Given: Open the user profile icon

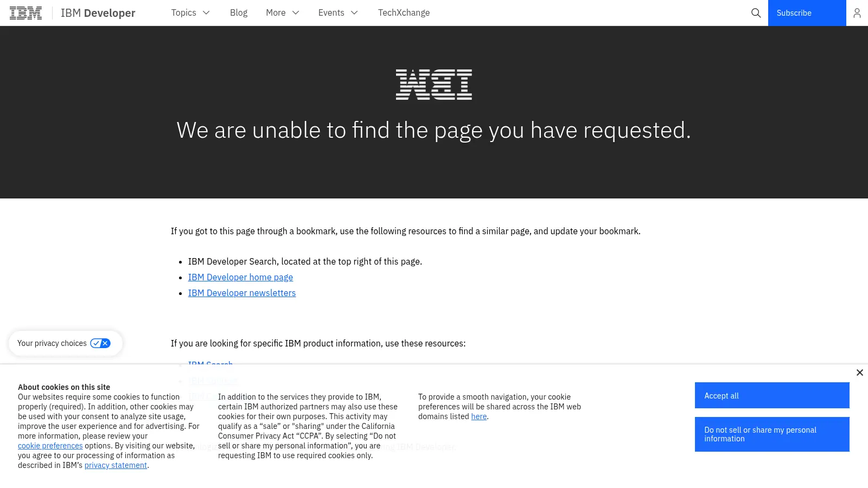Looking at the screenshot, I should click(x=857, y=13).
